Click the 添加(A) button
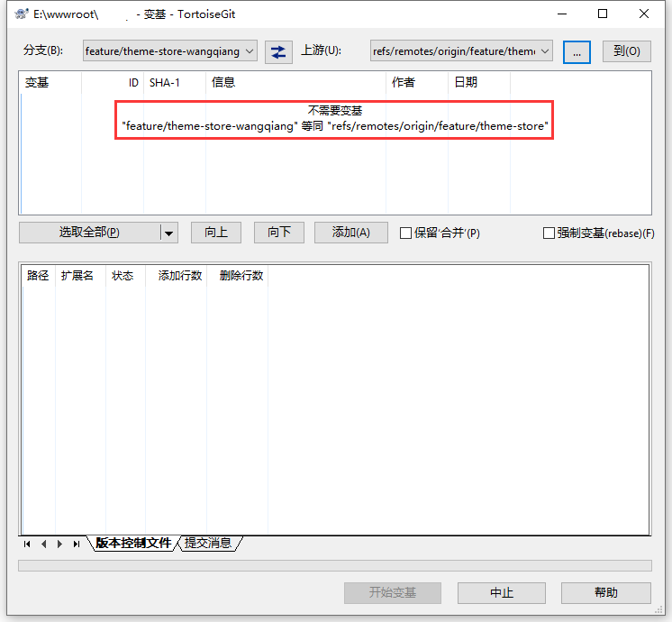Image resolution: width=672 pixels, height=622 pixels. pos(351,233)
